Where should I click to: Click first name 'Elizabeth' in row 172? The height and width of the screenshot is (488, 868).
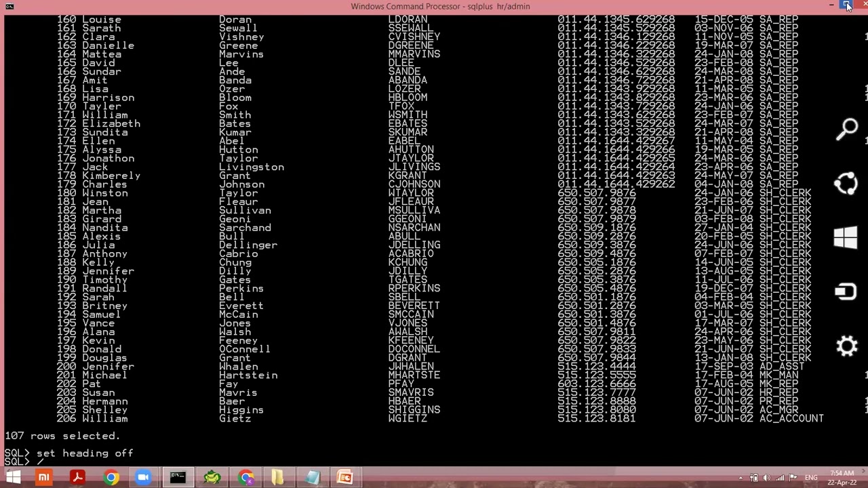tap(111, 123)
